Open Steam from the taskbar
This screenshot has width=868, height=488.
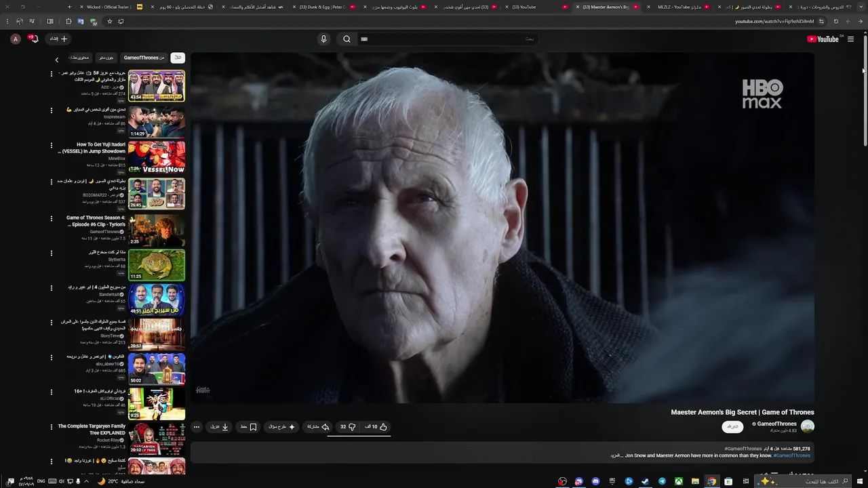point(645,481)
